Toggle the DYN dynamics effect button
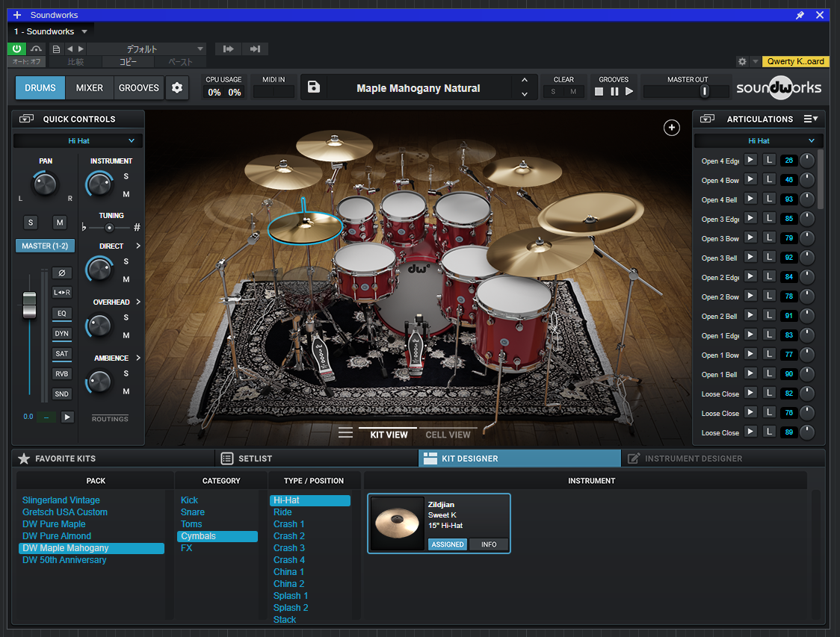The width and height of the screenshot is (840, 637). click(x=61, y=334)
